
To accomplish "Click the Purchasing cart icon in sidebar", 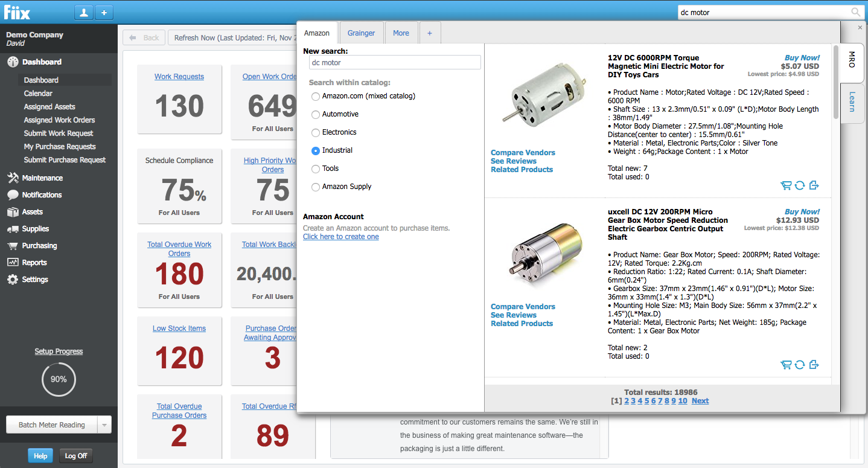I will (13, 245).
